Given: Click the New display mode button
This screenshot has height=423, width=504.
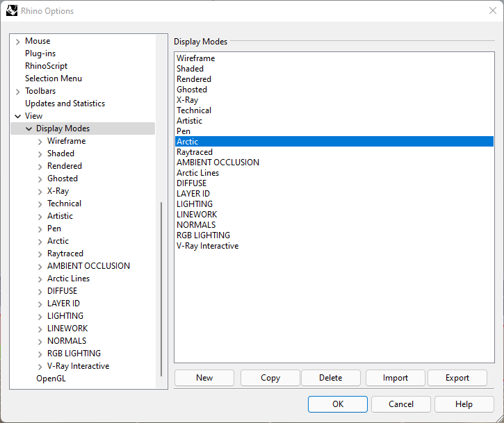Looking at the screenshot, I should [204, 378].
